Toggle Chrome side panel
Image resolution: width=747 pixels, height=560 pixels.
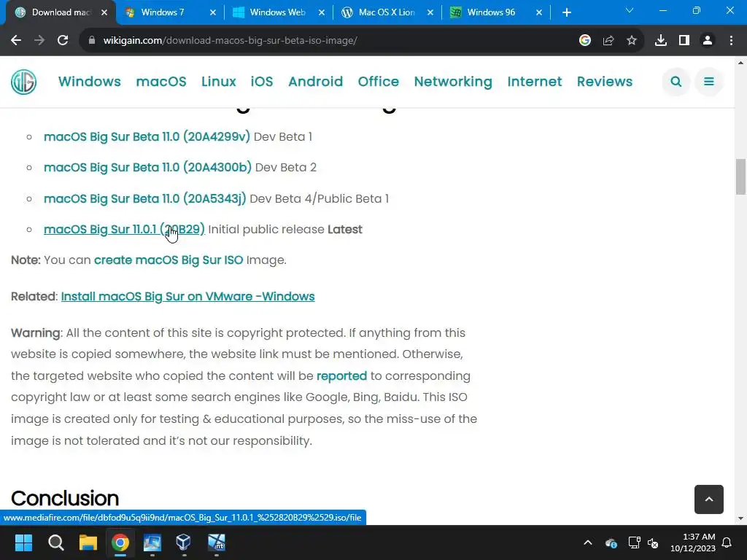click(x=684, y=41)
